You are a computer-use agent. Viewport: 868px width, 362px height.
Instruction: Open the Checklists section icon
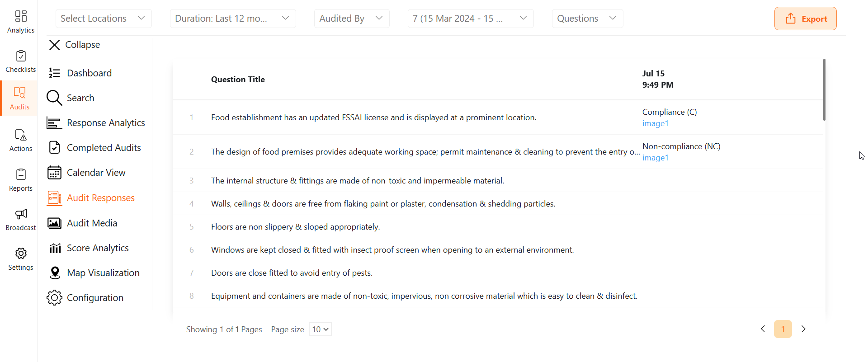click(21, 56)
